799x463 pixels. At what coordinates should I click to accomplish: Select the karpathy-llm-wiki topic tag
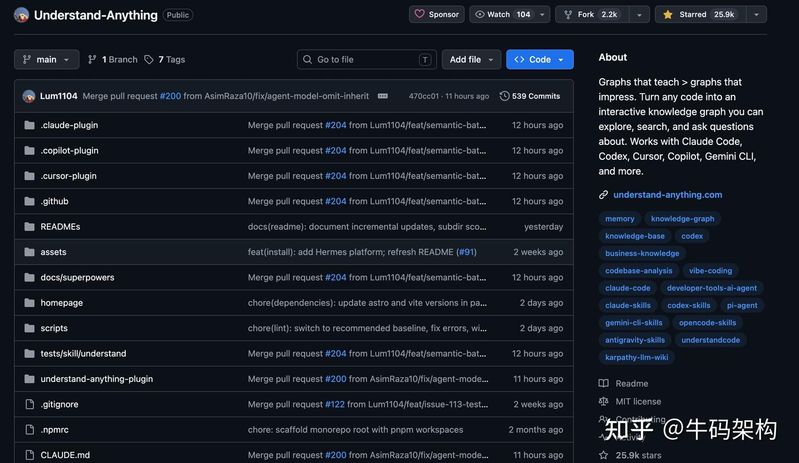pos(636,357)
